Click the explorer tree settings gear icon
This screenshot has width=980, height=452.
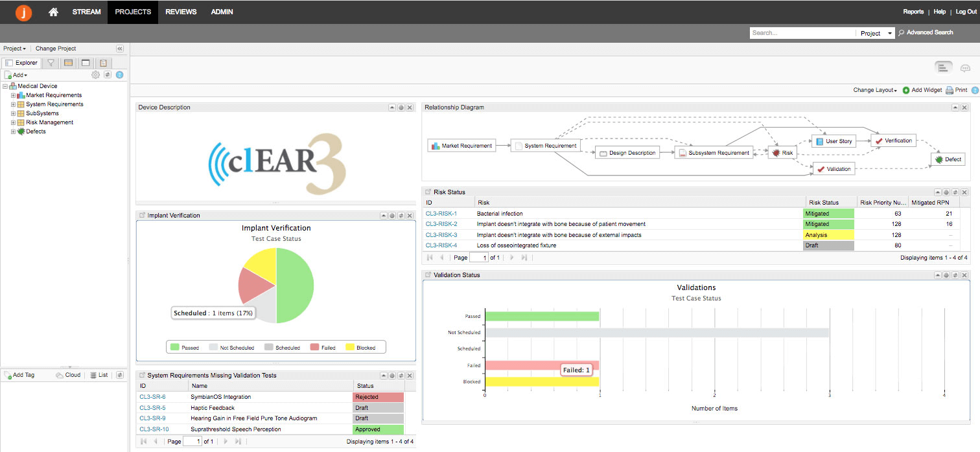[x=96, y=75]
